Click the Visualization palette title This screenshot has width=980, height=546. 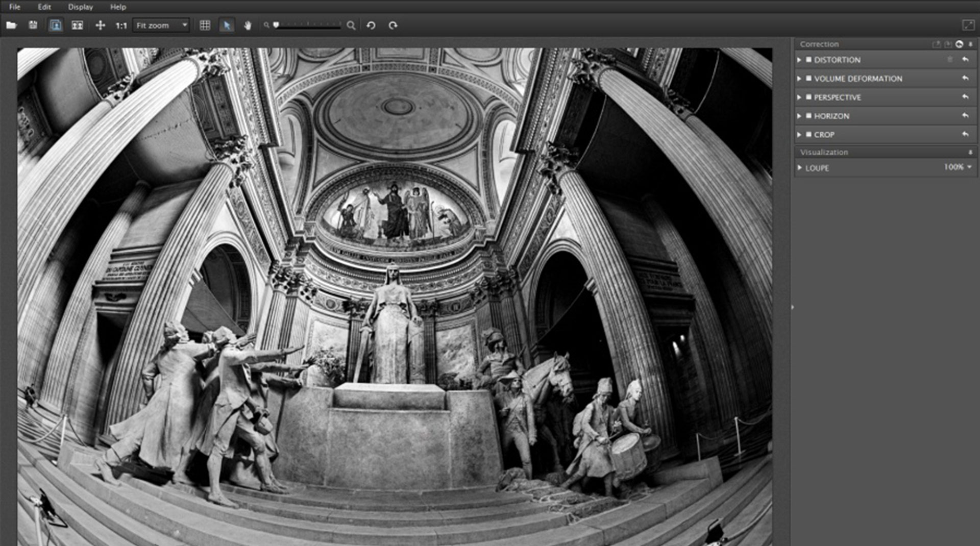click(x=824, y=152)
